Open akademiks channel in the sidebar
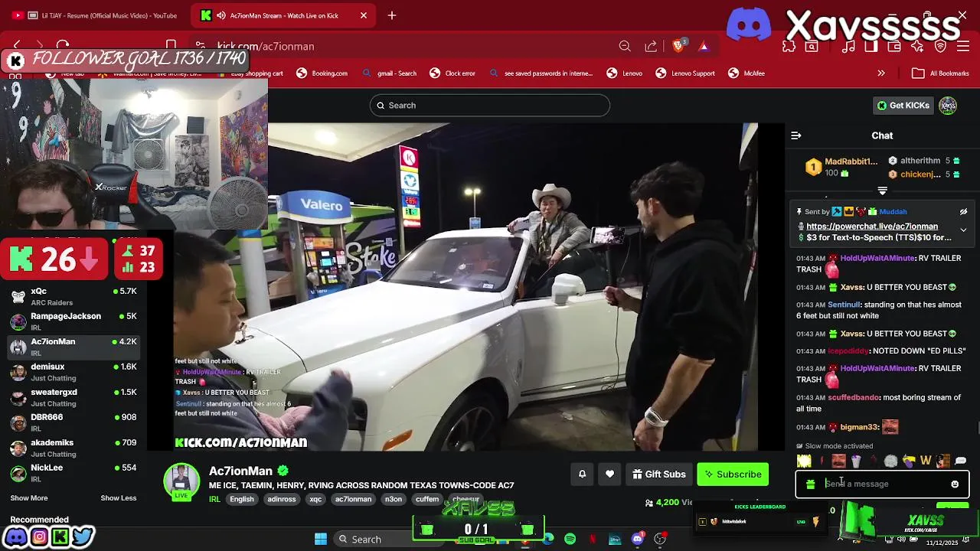Viewport: 980px width, 551px height. tap(73, 448)
